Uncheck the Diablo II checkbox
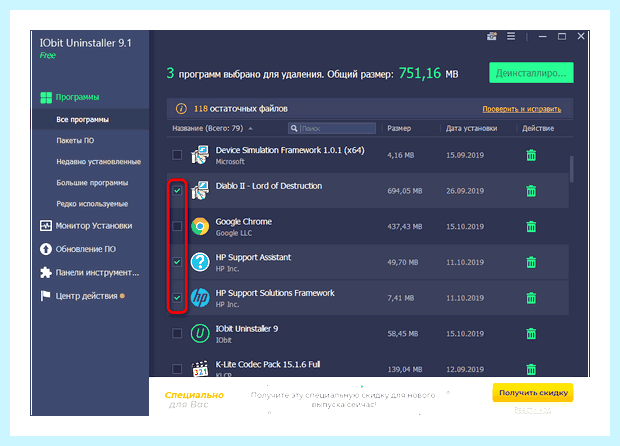 click(177, 191)
